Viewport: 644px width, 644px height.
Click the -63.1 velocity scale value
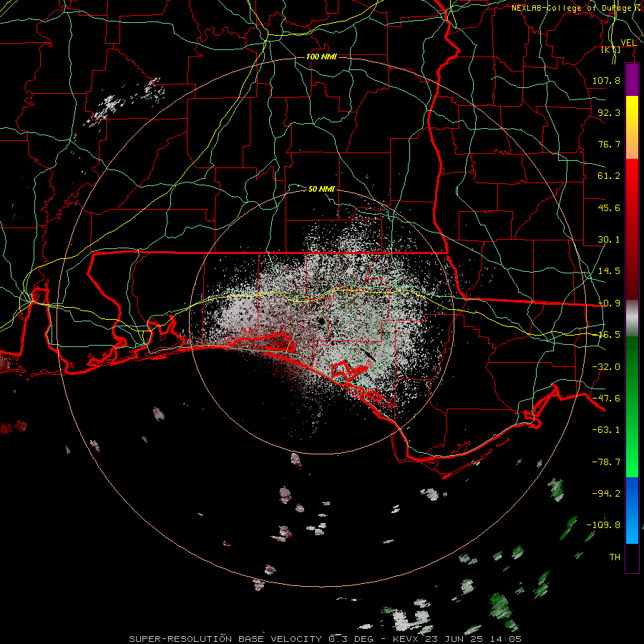606,430
